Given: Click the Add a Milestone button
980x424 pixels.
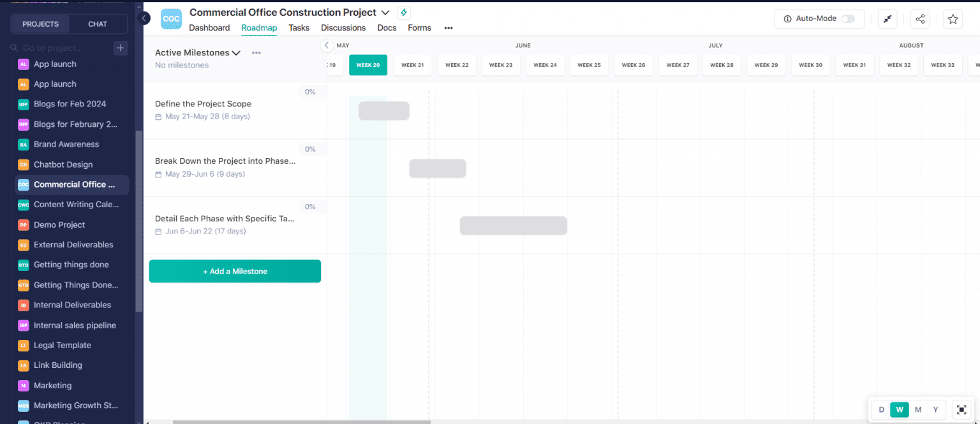Looking at the screenshot, I should click(x=235, y=271).
